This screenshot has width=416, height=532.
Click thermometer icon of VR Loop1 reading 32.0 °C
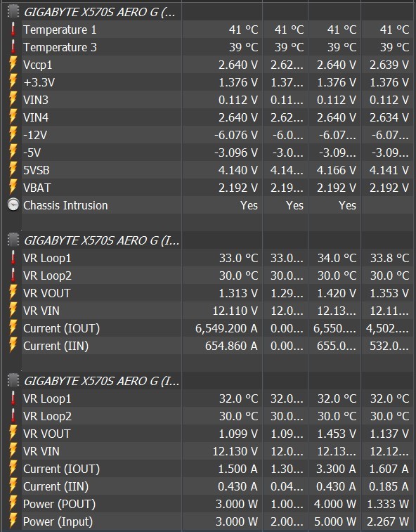click(x=13, y=398)
